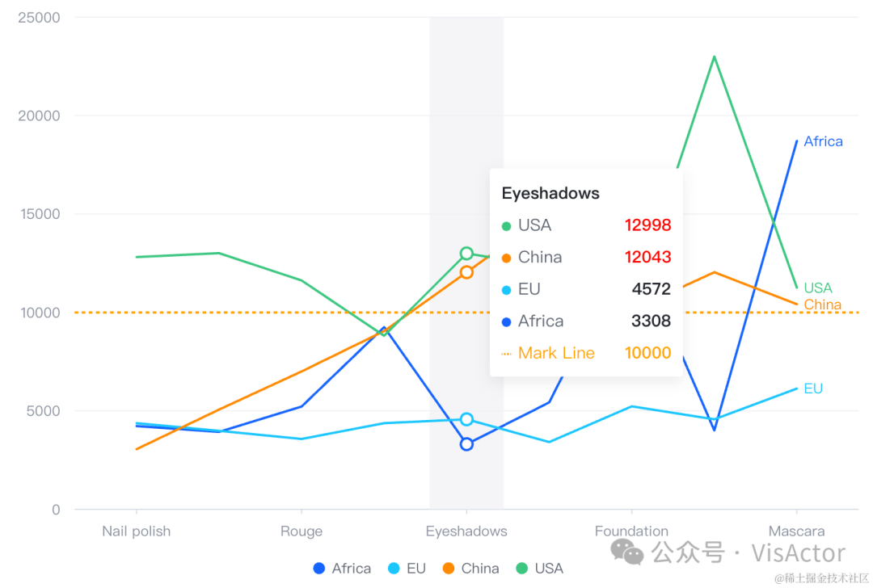Click the EU line end label

(813, 388)
